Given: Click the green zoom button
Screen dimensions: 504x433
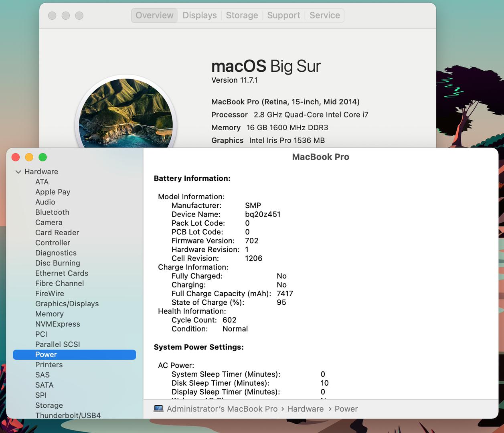Looking at the screenshot, I should (x=43, y=157).
